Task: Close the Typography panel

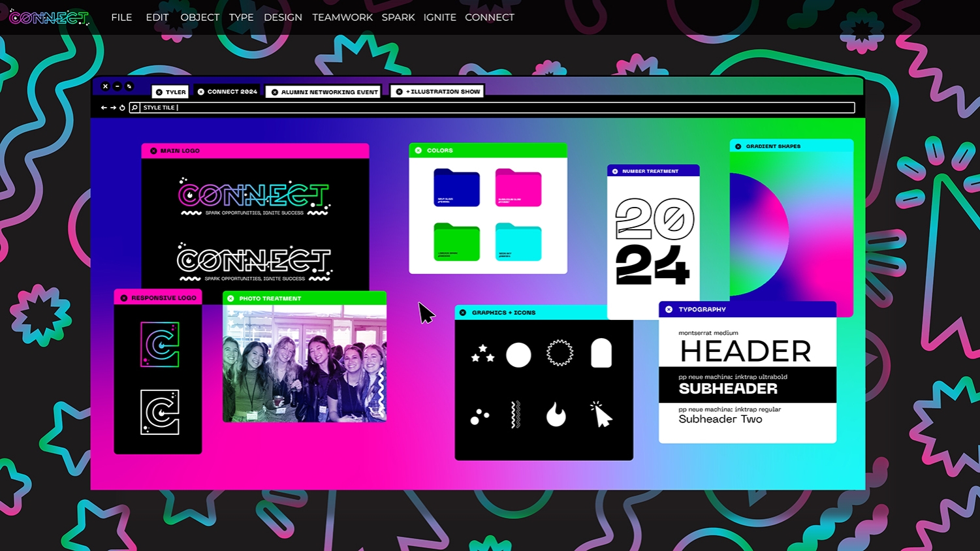Action: click(x=669, y=309)
